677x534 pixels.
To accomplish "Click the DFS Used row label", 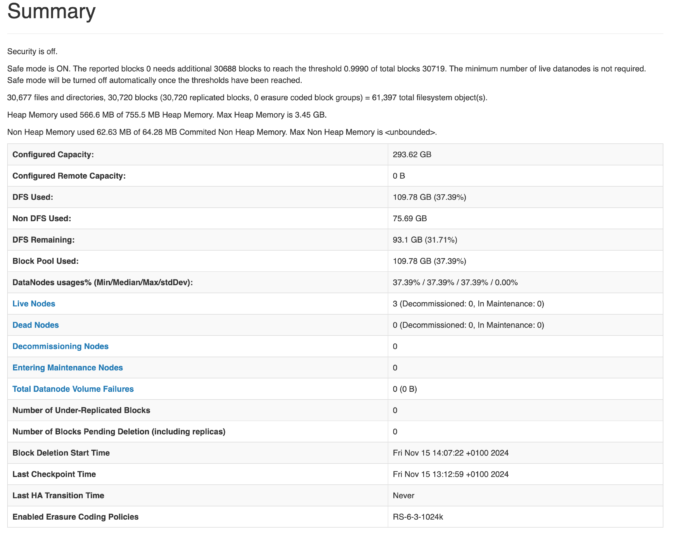I will coord(33,197).
